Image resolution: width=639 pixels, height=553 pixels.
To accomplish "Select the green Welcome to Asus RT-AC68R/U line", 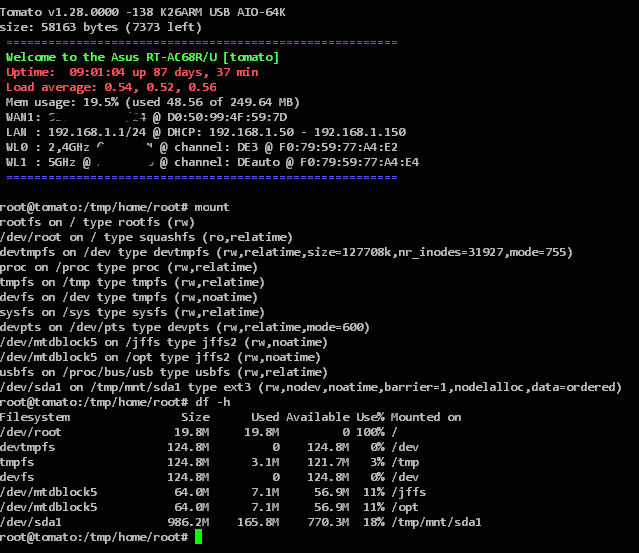I will pyautogui.click(x=142, y=57).
